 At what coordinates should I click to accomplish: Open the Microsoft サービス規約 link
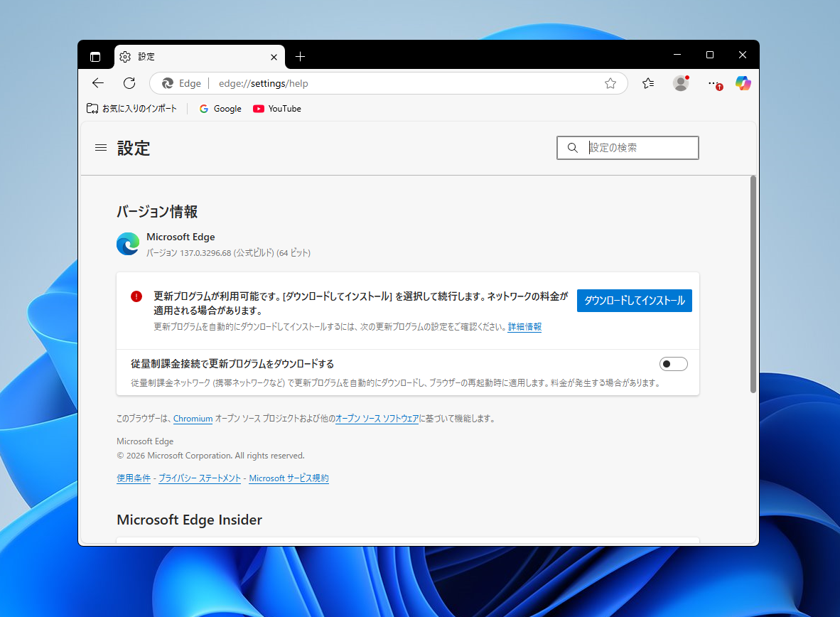[289, 478]
